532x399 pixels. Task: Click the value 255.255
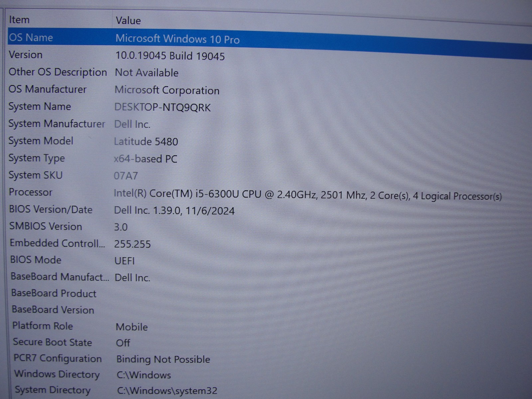click(132, 244)
